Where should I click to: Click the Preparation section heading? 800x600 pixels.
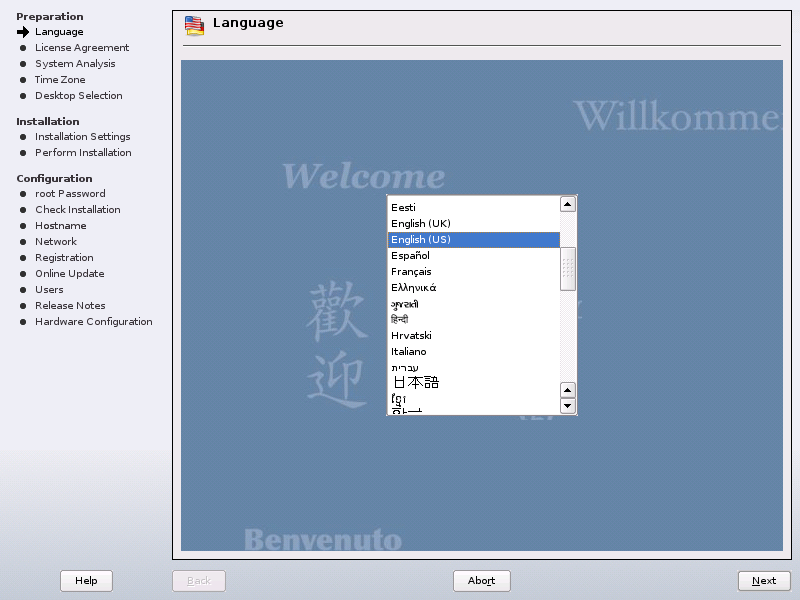[49, 16]
